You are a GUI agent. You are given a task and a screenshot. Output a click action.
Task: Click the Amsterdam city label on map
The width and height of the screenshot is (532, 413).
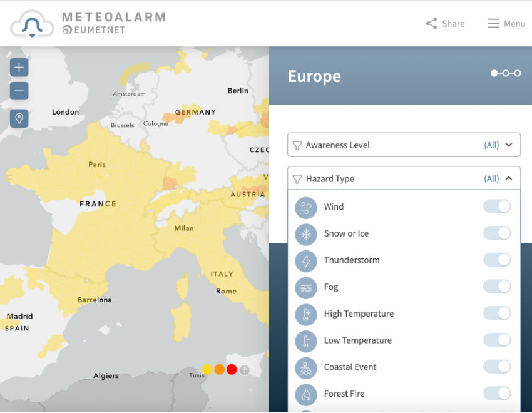click(x=129, y=94)
